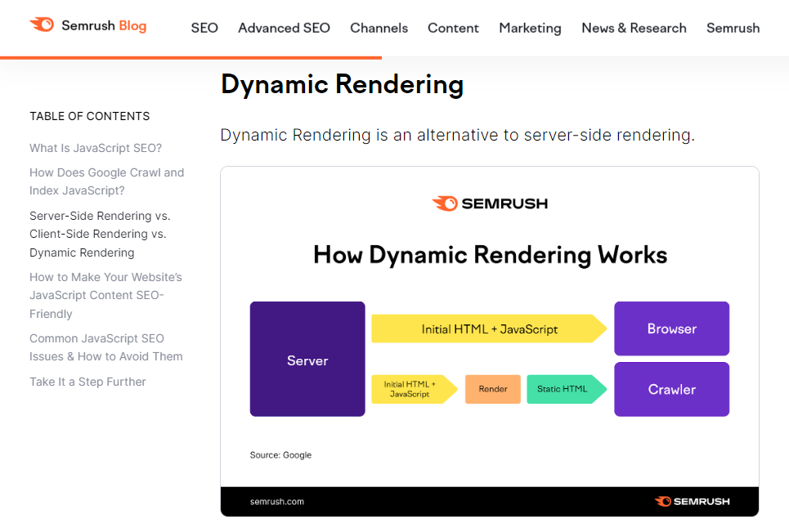Click the Crawler box in diagram
The width and height of the screenshot is (789, 532).
pyautogui.click(x=672, y=389)
